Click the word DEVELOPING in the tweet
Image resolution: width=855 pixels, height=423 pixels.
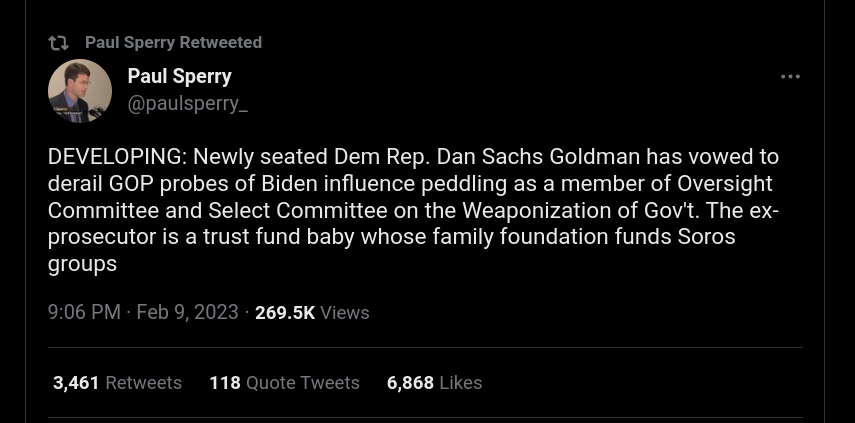click(114, 157)
